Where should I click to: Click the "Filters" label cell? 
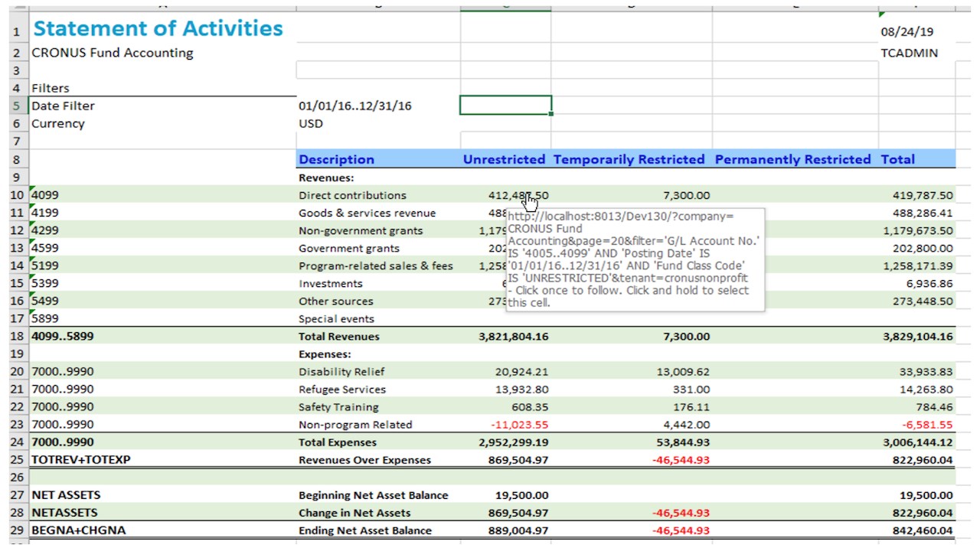51,88
